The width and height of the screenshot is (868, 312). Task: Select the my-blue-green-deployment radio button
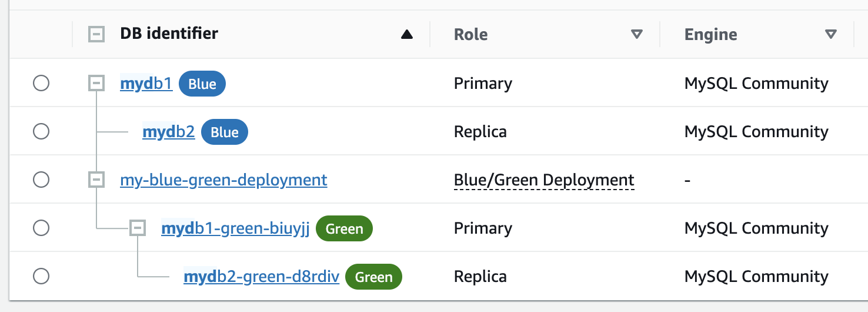pos(41,180)
